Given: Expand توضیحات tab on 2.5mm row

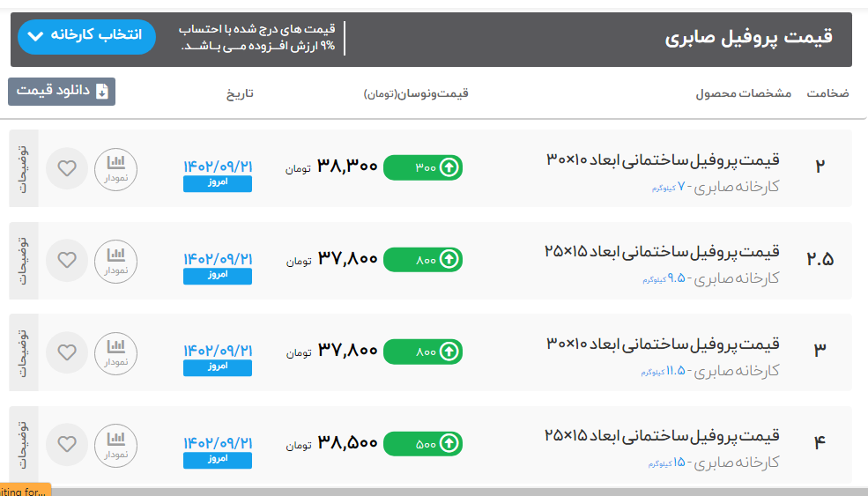Looking at the screenshot, I should [24, 260].
